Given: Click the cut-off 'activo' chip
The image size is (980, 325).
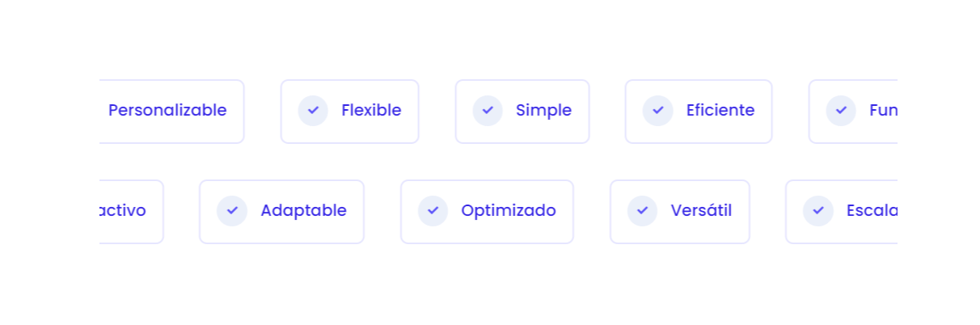Looking at the screenshot, I should point(123,211).
